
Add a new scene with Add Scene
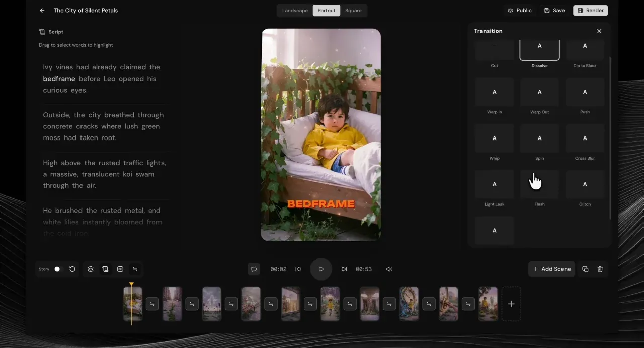[551, 269]
